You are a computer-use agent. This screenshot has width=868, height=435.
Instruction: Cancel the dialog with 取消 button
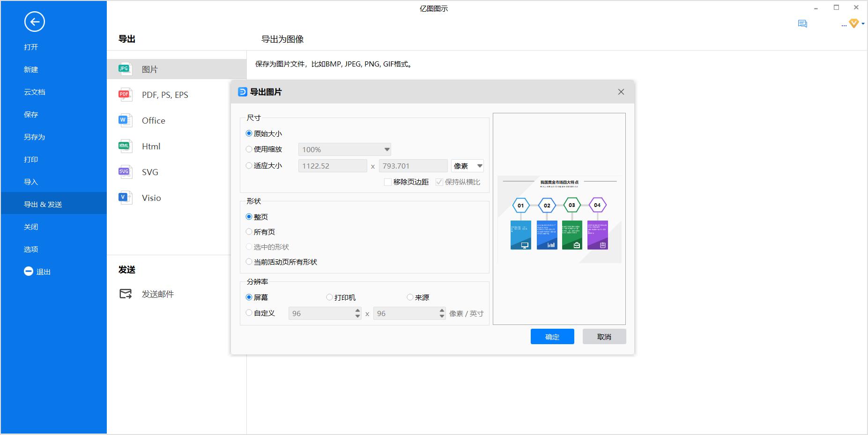click(604, 336)
